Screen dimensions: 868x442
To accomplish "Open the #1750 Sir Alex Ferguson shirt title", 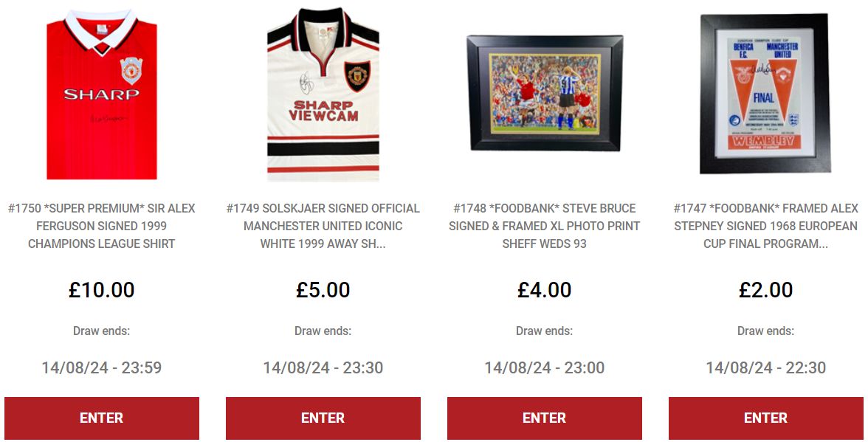I will (x=102, y=226).
